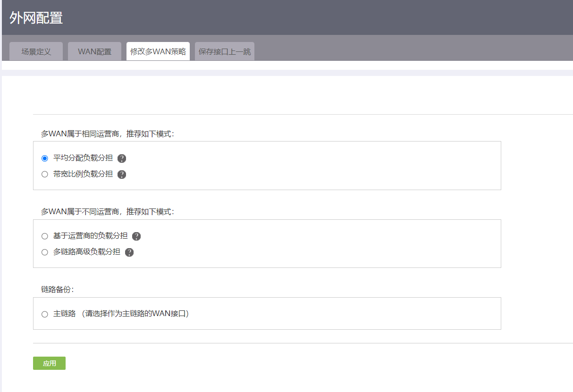Open help icon for 平均分配负载分担

click(122, 158)
